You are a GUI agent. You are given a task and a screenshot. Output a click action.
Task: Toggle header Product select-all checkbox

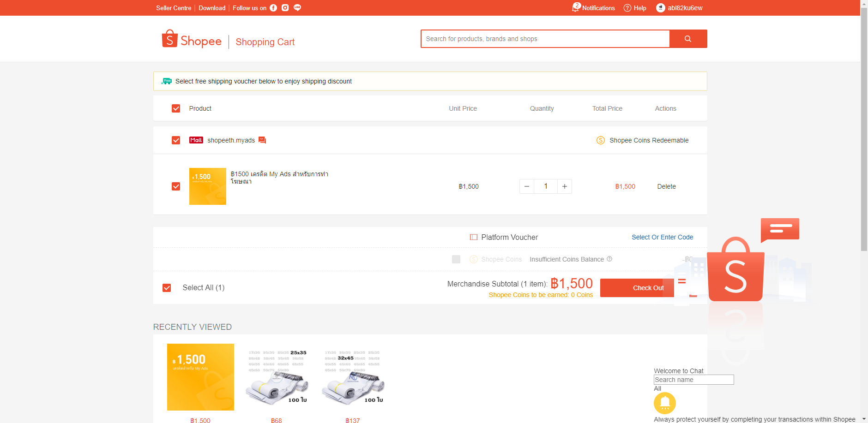tap(176, 108)
